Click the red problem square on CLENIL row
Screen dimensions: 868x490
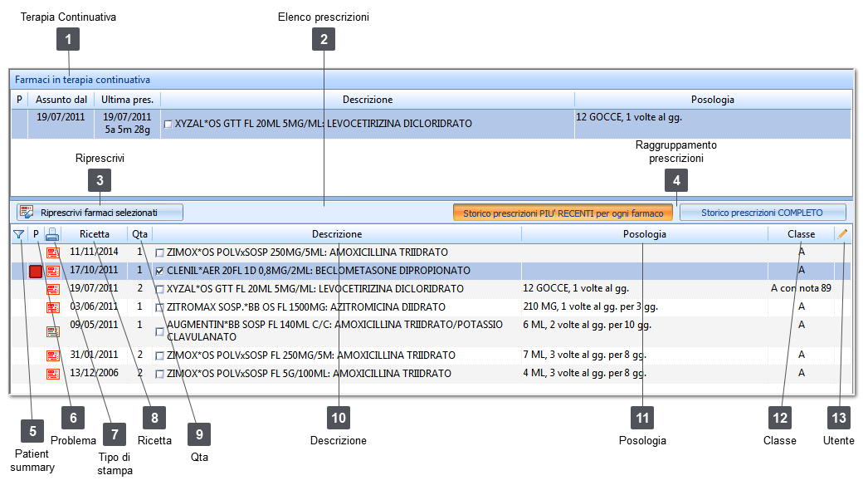pos(36,271)
